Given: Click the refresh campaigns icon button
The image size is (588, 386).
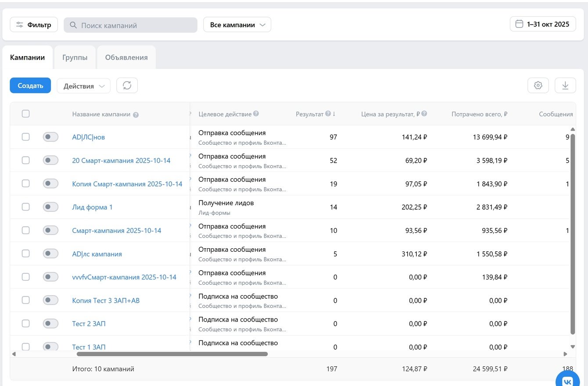Looking at the screenshot, I should pos(127,86).
